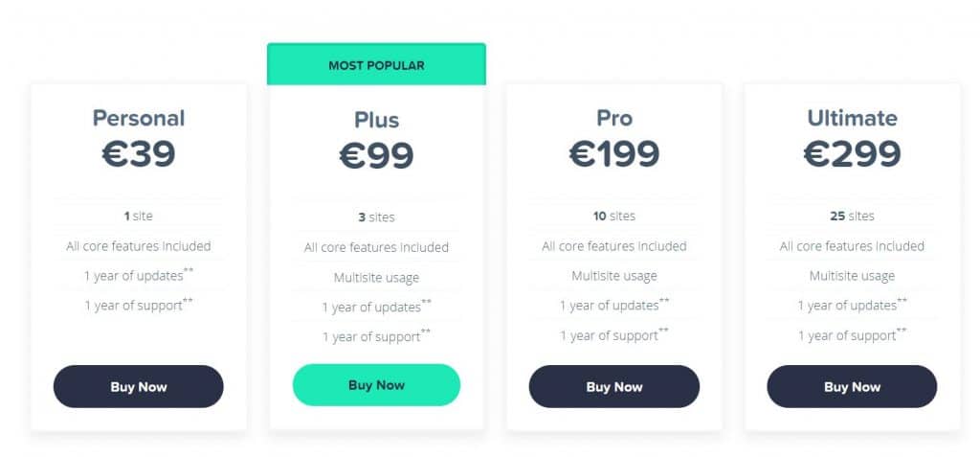
Task: Select the Plus plan heading
Action: click(x=376, y=120)
